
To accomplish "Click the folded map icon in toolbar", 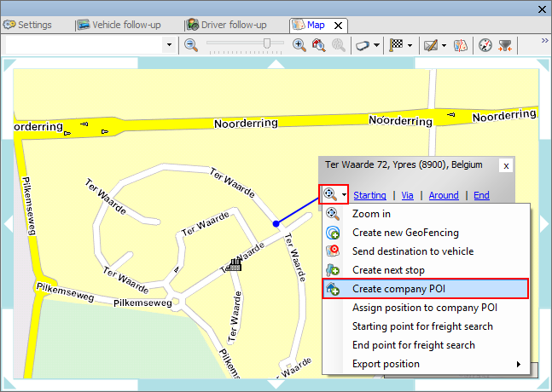I will point(459,44).
